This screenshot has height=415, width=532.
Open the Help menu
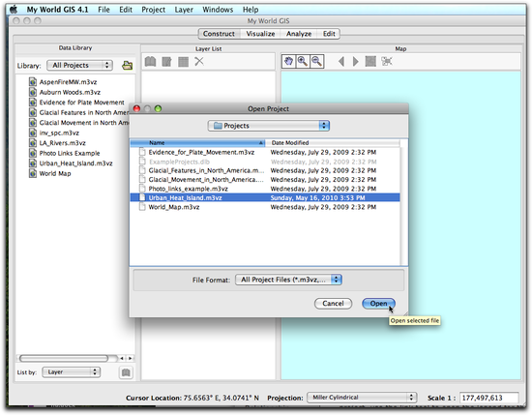251,10
